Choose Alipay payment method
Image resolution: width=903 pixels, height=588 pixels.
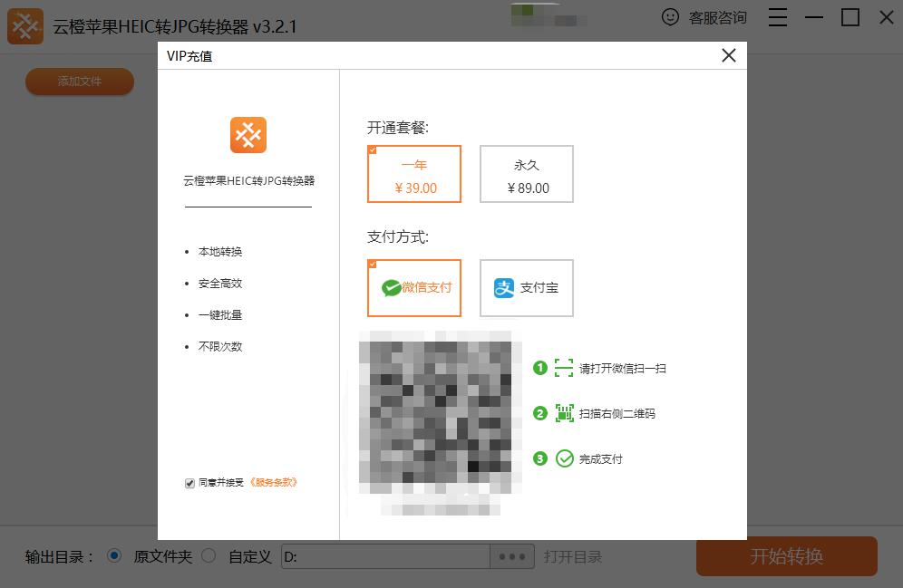527,288
